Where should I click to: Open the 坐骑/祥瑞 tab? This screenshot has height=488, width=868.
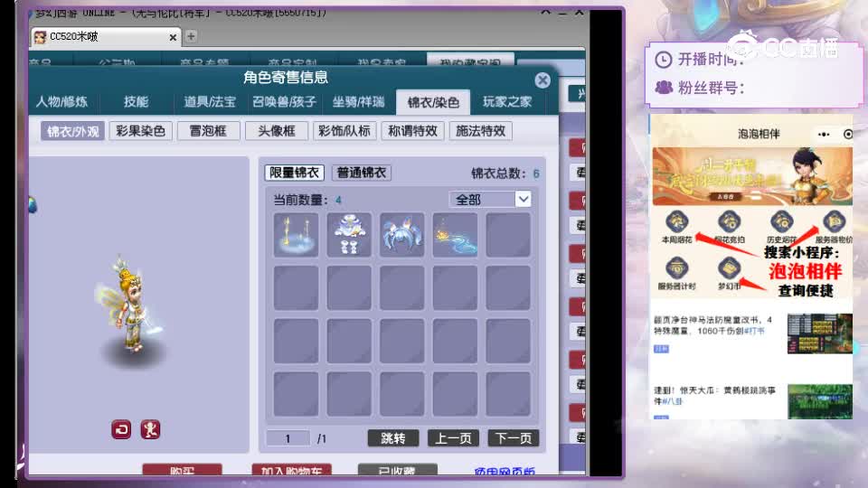click(358, 102)
